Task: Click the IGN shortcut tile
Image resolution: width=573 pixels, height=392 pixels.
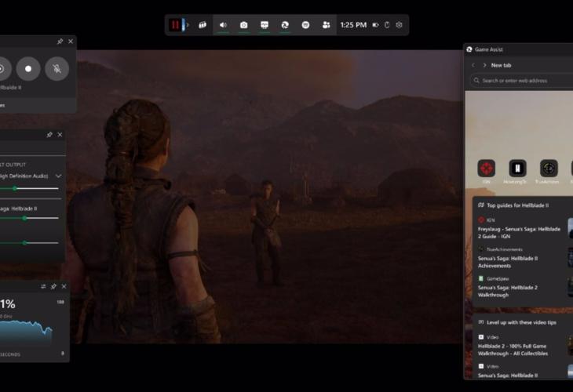Action: point(487,169)
